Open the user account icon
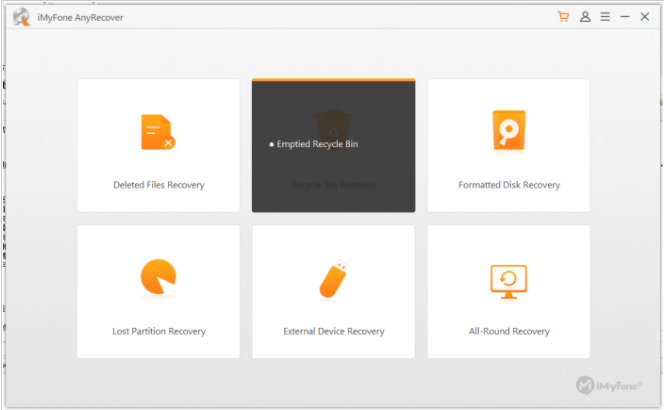 pos(585,17)
